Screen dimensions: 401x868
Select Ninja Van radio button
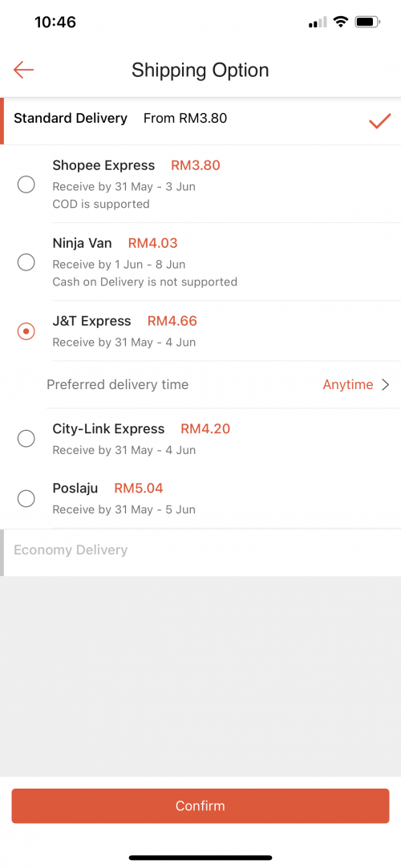pos(26,262)
